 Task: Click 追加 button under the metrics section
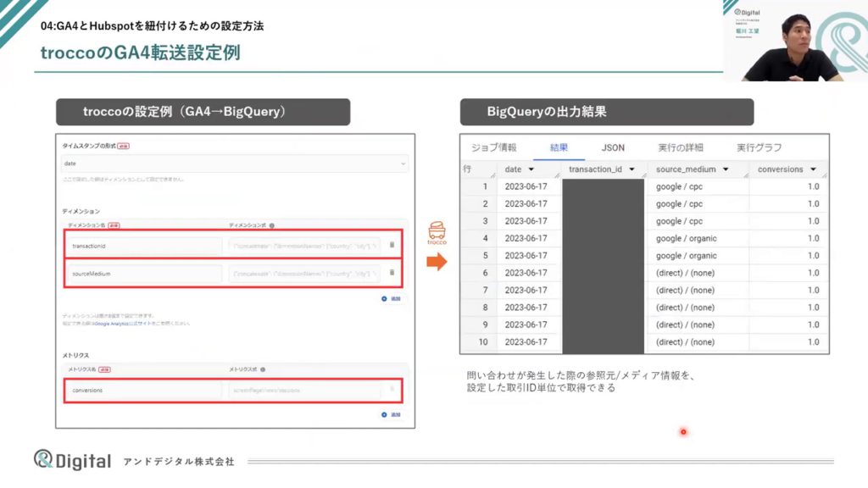[391, 415]
